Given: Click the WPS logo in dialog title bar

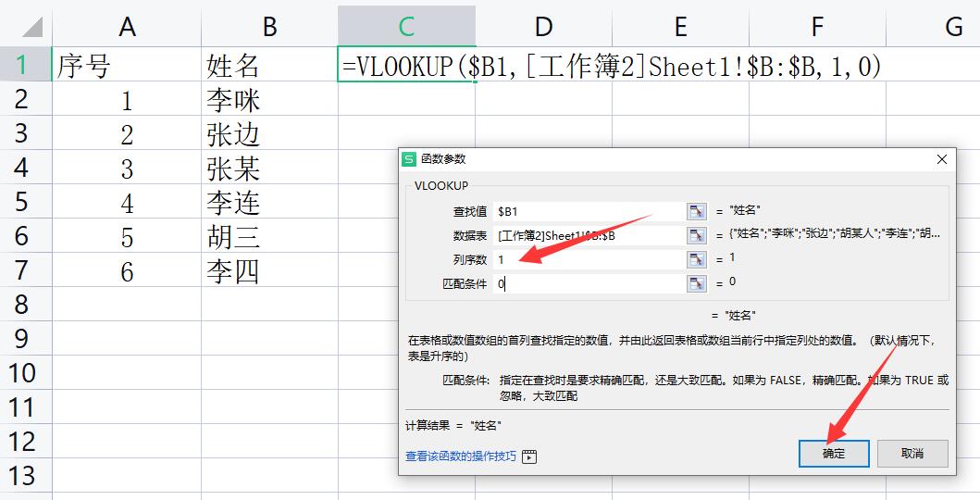Looking at the screenshot, I should coord(410,159).
